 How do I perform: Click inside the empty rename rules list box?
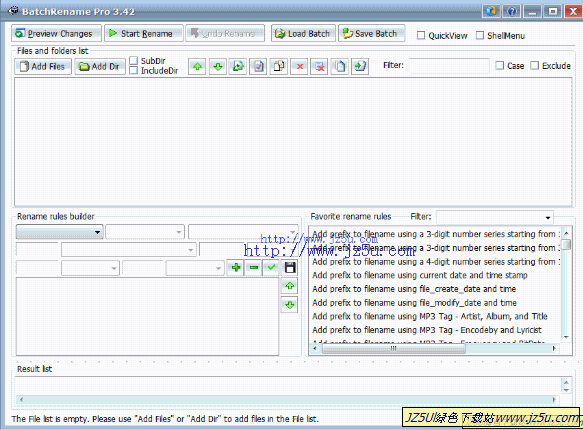coord(147,316)
